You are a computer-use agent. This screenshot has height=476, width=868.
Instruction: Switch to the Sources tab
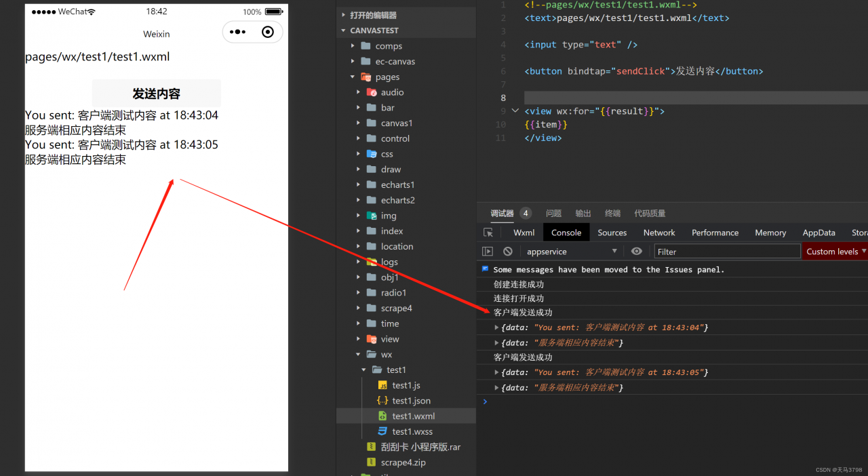612,233
